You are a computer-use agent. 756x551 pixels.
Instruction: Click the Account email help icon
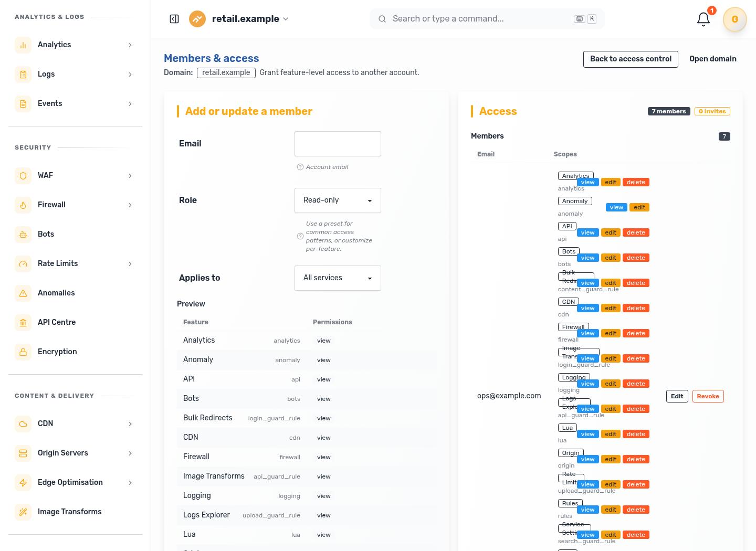[x=300, y=167]
